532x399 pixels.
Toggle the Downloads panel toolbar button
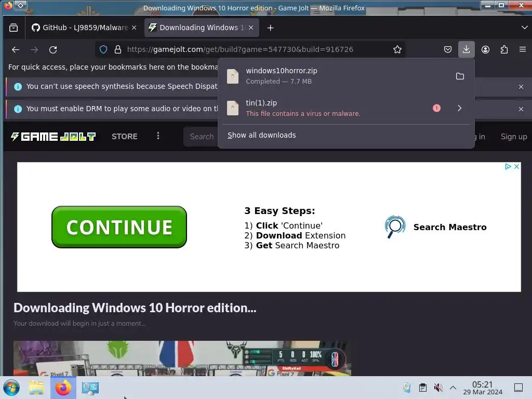click(466, 49)
